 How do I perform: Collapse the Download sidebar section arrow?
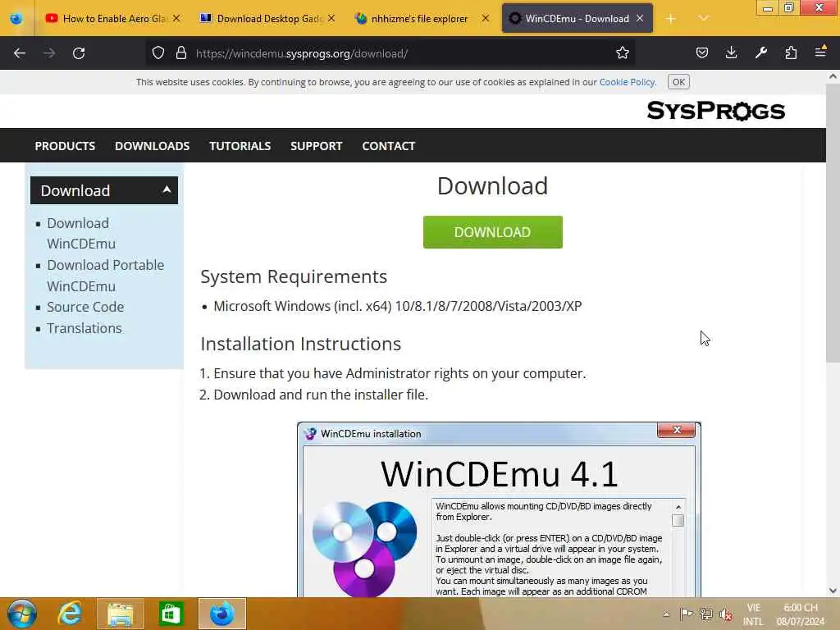(x=167, y=189)
